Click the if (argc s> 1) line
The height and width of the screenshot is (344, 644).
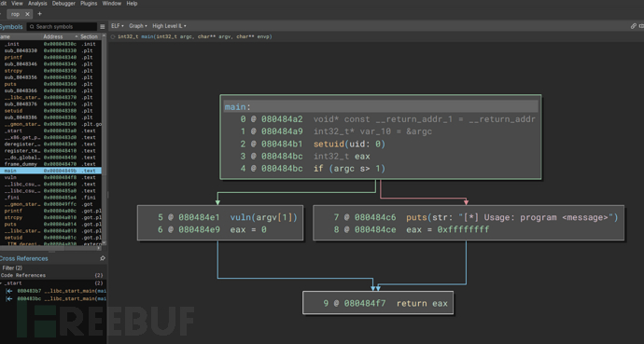349,169
